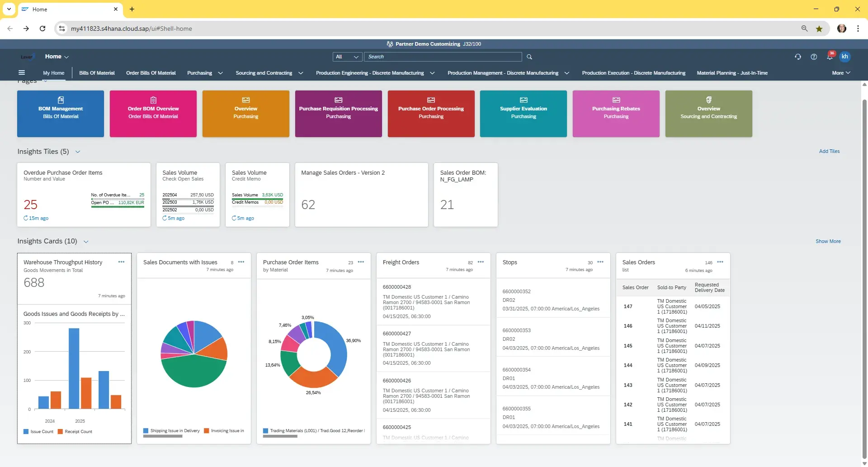This screenshot has width=868, height=467.
Task: Open Overview Sourcing and Contracting tile
Action: pos(709,114)
